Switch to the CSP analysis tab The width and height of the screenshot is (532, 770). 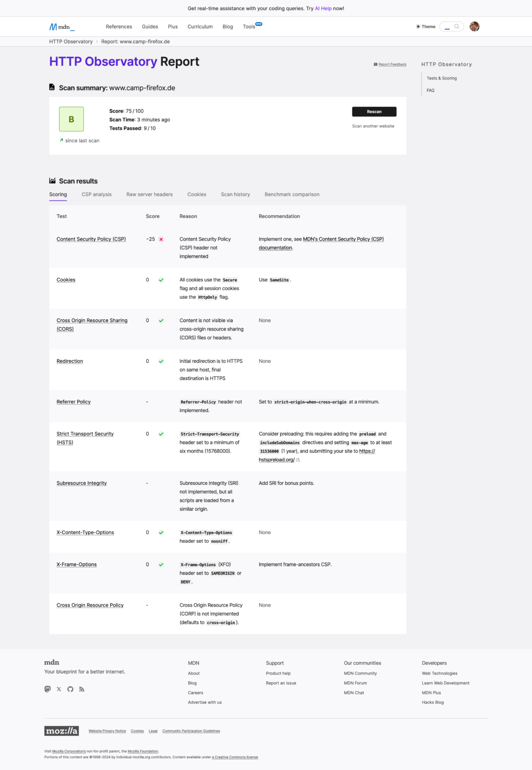coord(97,195)
